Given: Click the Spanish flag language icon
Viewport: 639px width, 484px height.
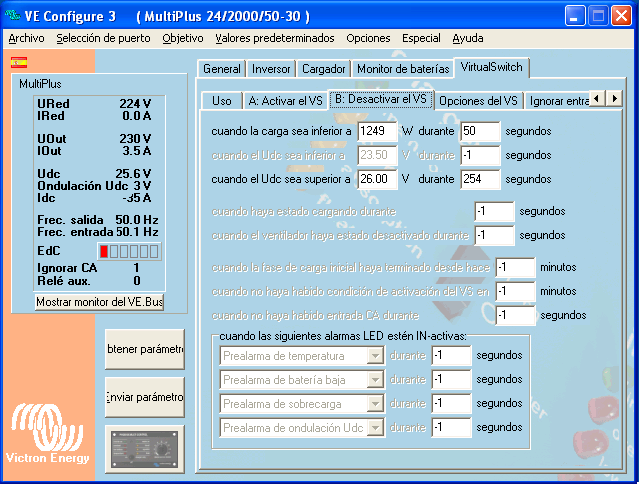Looking at the screenshot, I should (19, 63).
